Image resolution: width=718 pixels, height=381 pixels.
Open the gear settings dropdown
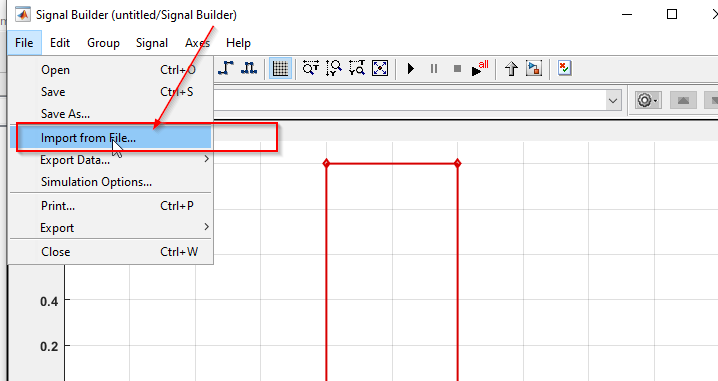(647, 100)
